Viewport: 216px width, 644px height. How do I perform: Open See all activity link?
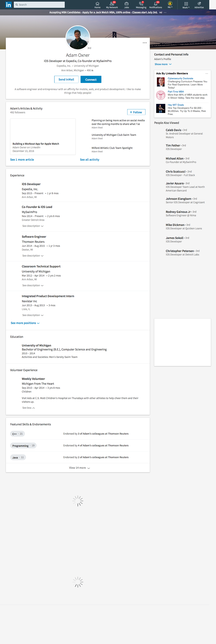[89, 160]
